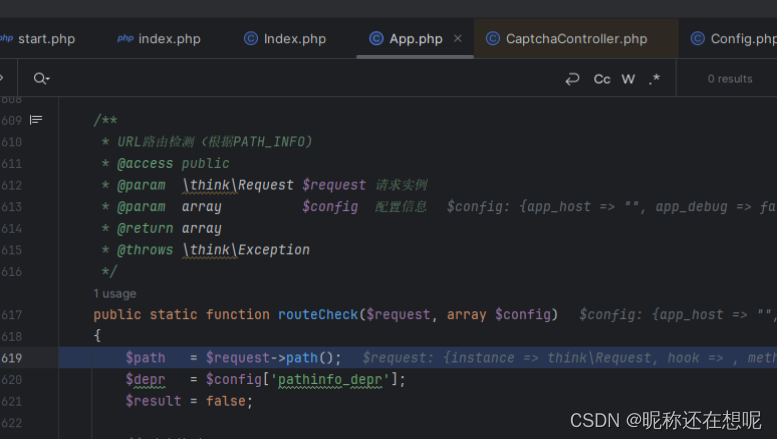Open search history magnifier dropdown

[41, 78]
